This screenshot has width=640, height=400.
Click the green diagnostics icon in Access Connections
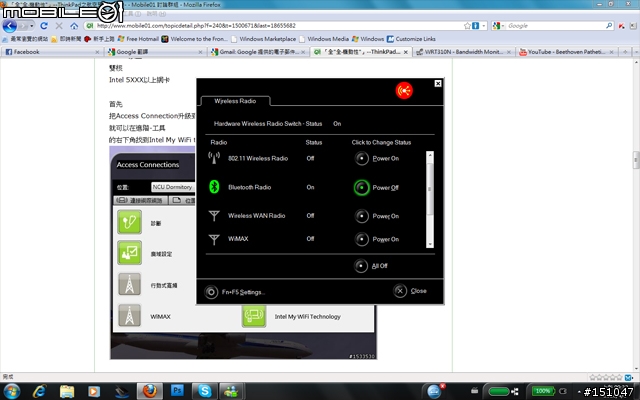coord(129,222)
